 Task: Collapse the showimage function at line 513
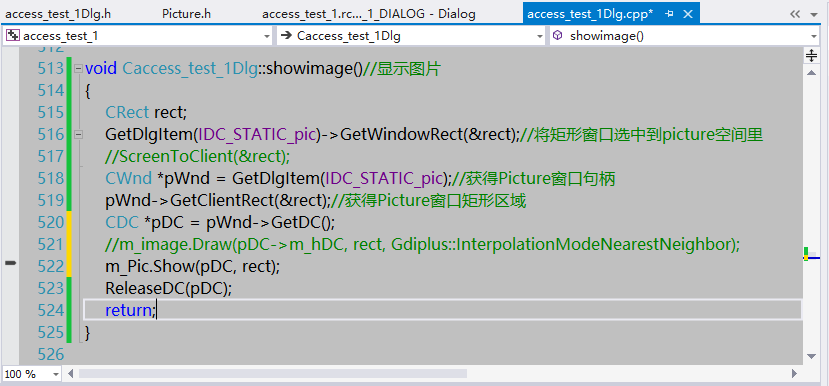click(x=78, y=68)
